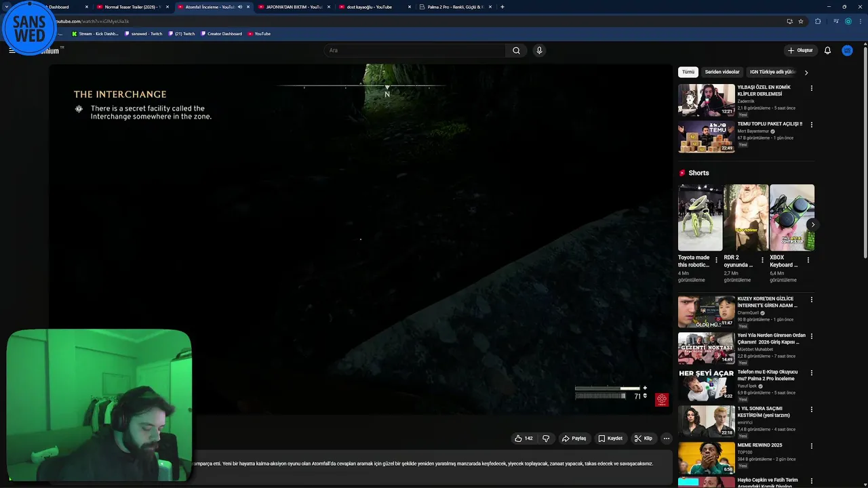Open menu for Toyota robotic short
The image size is (868, 488).
tap(716, 260)
